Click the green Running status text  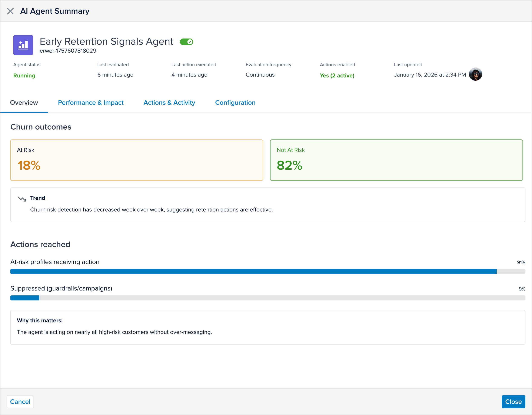[24, 76]
